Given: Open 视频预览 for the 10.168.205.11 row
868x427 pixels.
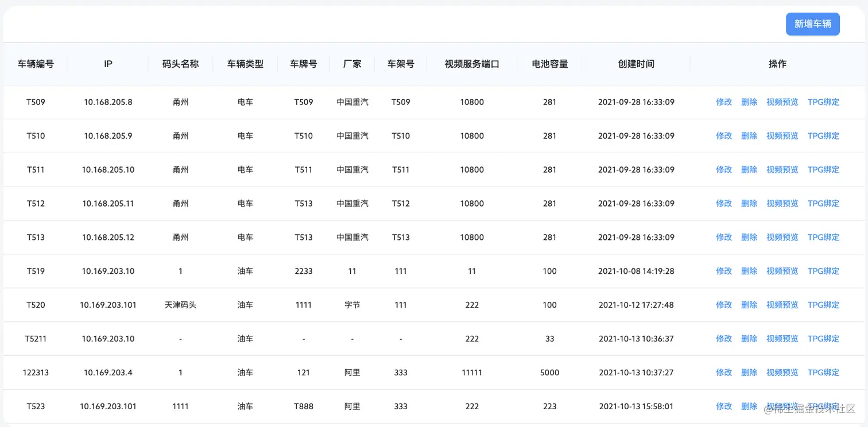Looking at the screenshot, I should pyautogui.click(x=782, y=204).
